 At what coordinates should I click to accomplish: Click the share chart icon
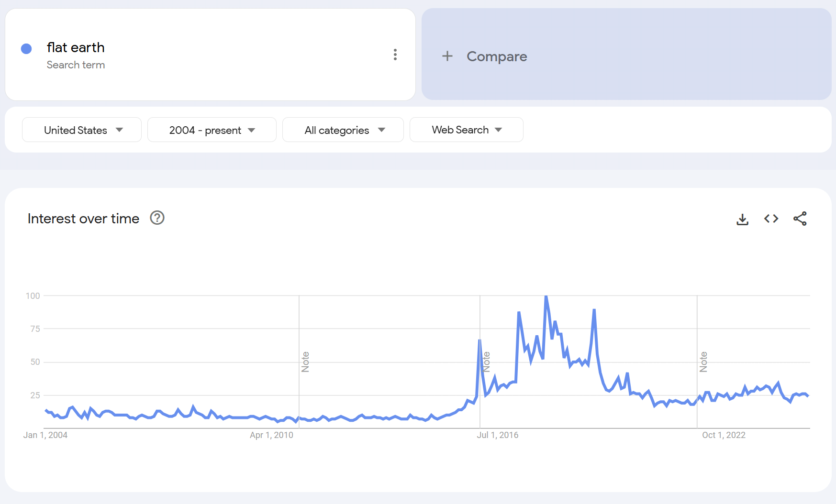pos(800,219)
